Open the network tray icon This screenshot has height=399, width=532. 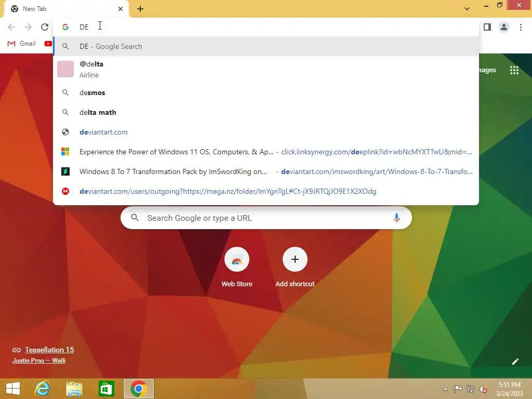click(x=470, y=389)
